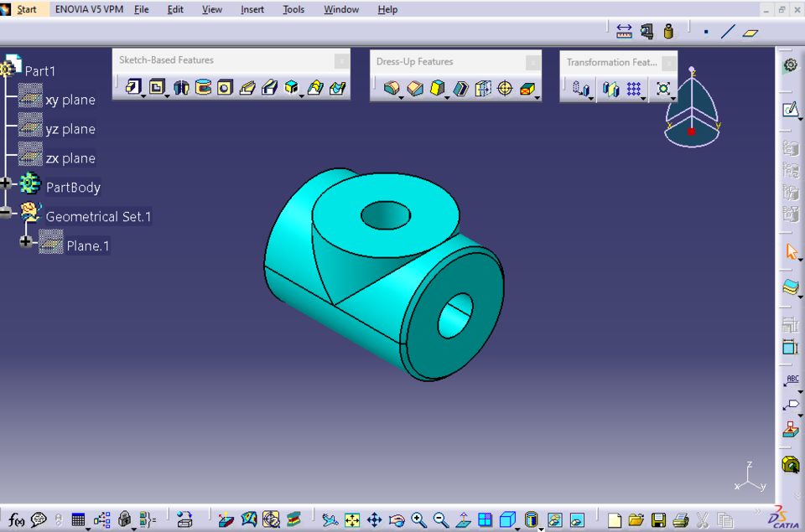
Task: Select the Chamfer tool
Action: click(415, 88)
